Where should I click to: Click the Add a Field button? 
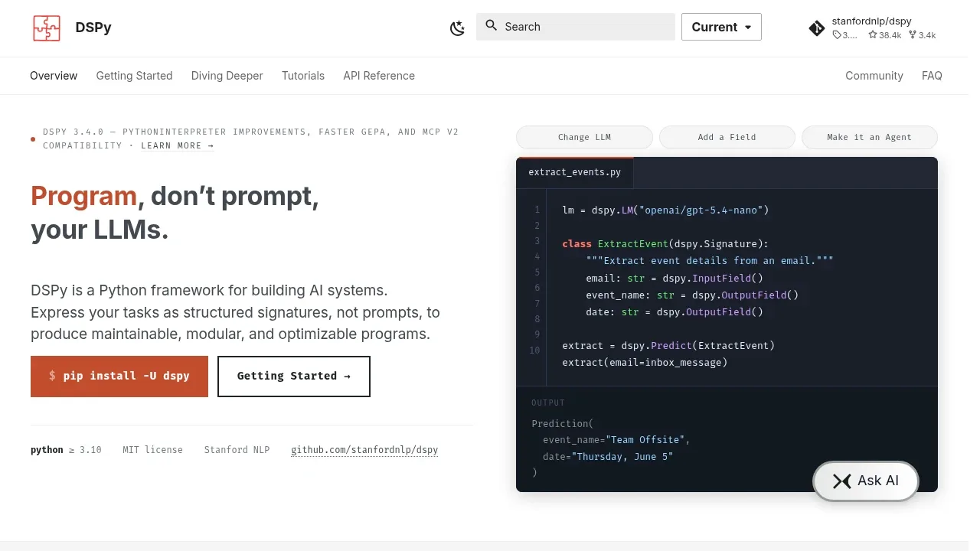click(x=727, y=137)
